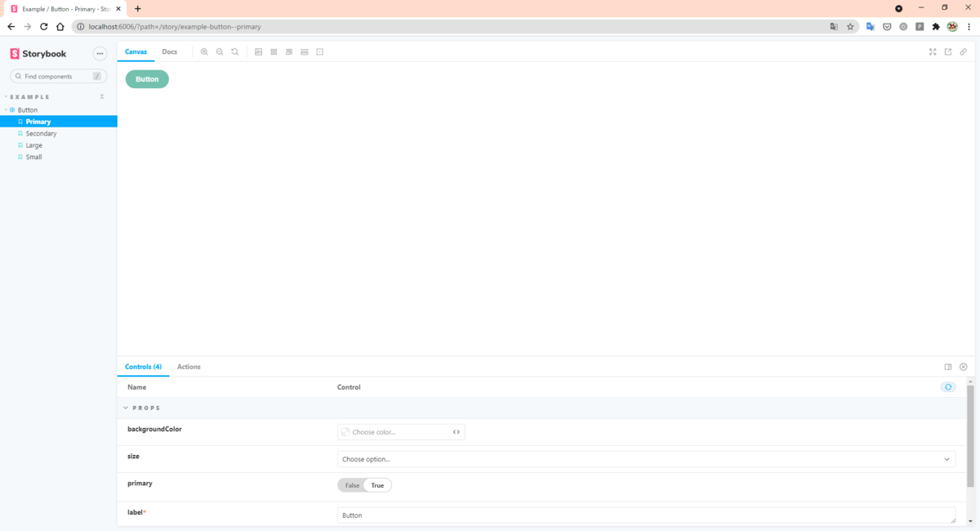Screen dimensions: 980x531
Task: Click the zoom in canvas icon
Action: [x=204, y=51]
